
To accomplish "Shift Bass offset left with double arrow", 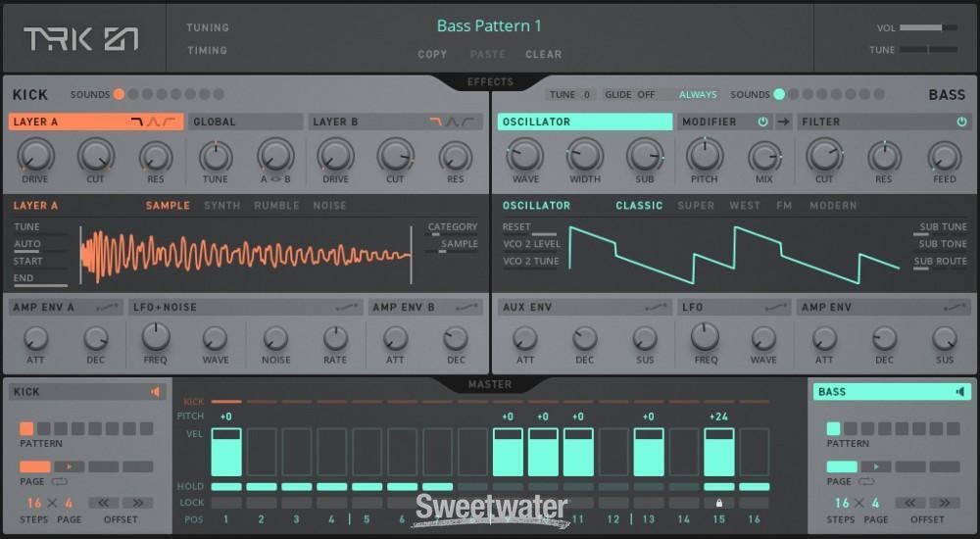I will click(910, 503).
